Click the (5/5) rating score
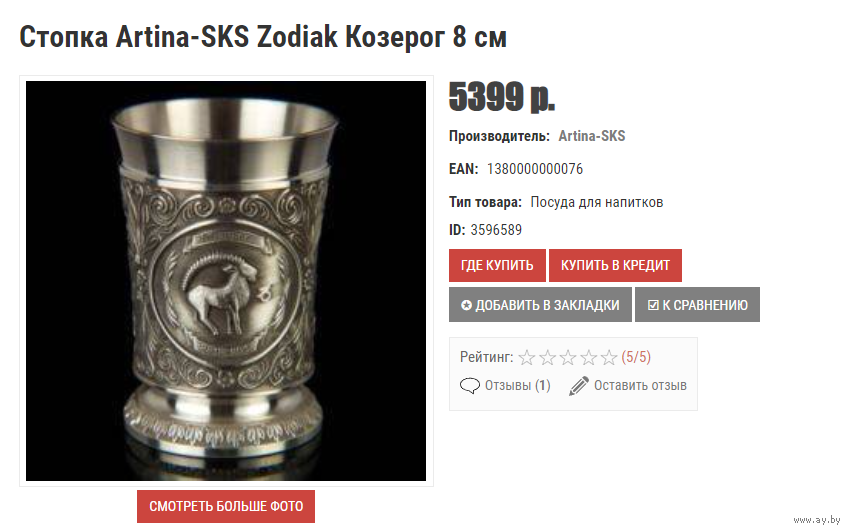848x531 pixels. click(x=636, y=357)
